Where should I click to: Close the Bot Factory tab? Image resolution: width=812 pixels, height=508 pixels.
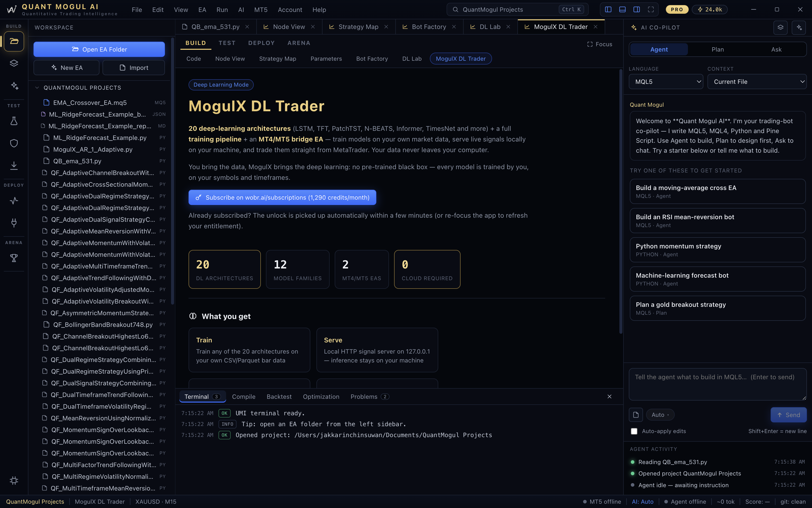pyautogui.click(x=454, y=27)
